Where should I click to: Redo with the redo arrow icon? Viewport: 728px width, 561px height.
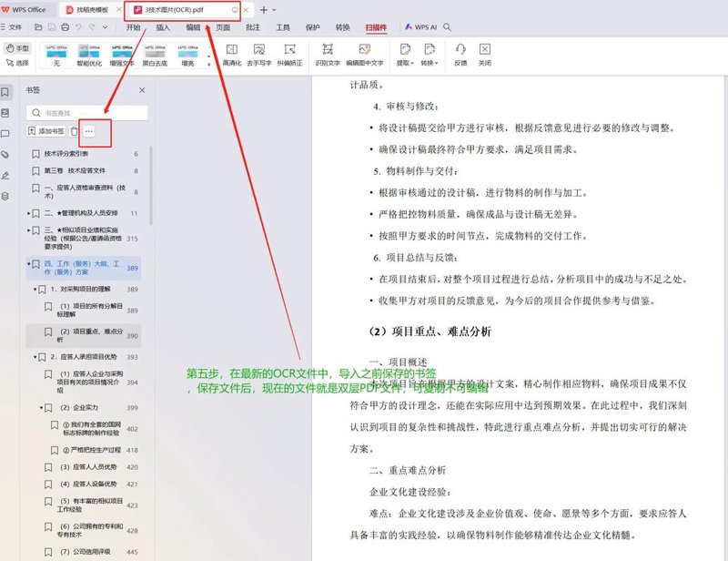(x=92, y=27)
